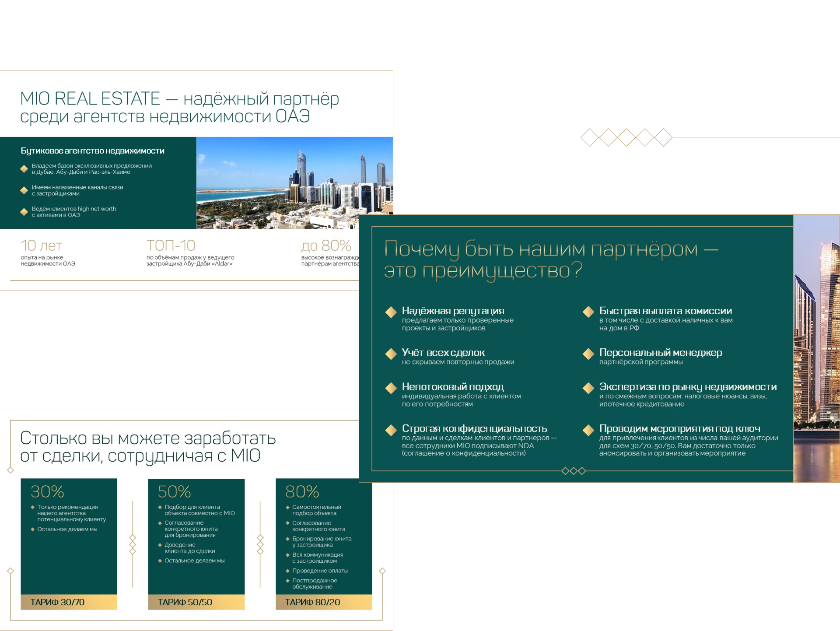Click the five-diamond ornament at the top right

[626, 137]
